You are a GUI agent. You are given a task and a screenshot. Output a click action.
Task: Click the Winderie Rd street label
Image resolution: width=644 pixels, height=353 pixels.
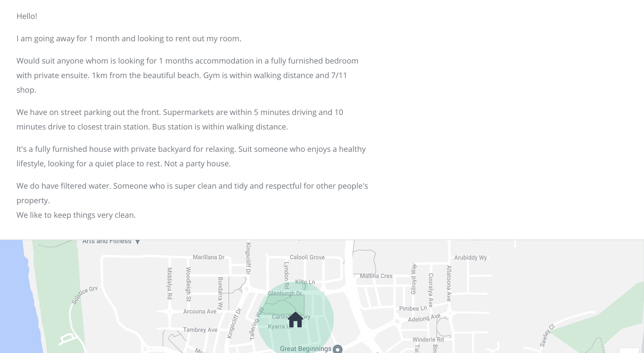(428, 339)
